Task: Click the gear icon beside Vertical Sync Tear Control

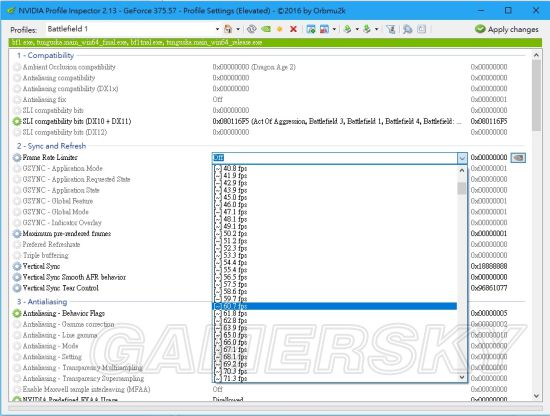Action: 17,288
